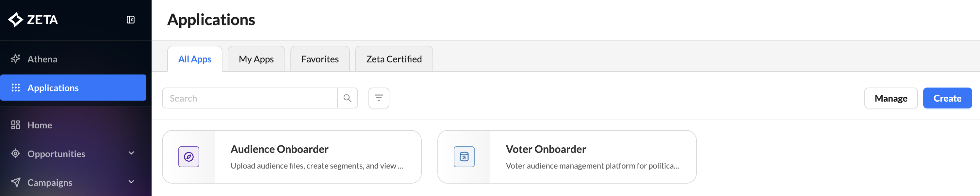The height and width of the screenshot is (196, 980).
Task: Switch to the My Apps tab
Action: [x=256, y=59]
